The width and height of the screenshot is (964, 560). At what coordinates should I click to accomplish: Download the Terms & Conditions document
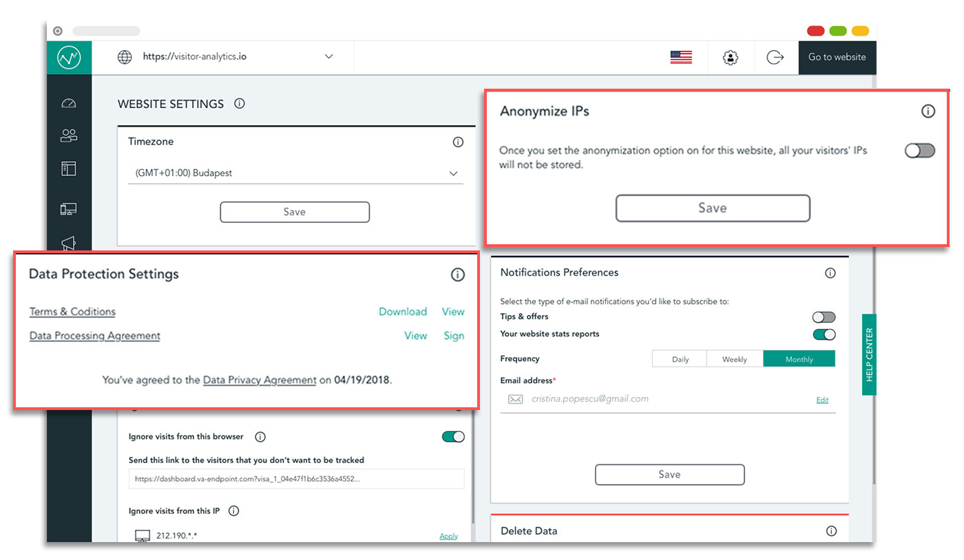(403, 312)
